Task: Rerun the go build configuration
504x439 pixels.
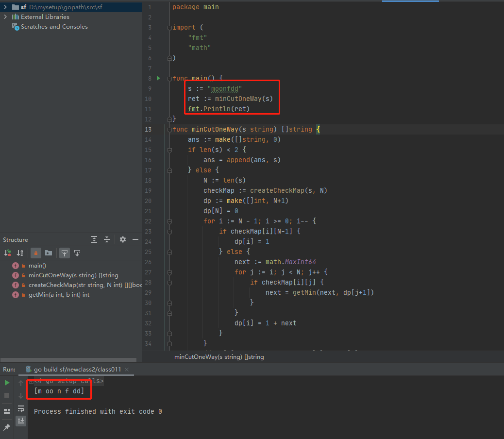Action: [7, 383]
